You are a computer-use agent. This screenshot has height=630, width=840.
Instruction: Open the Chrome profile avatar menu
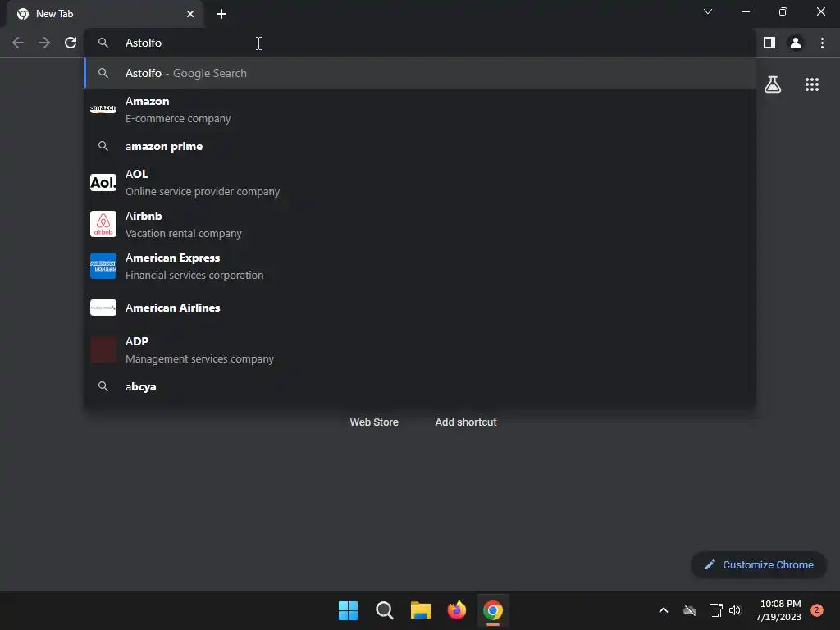(x=796, y=43)
